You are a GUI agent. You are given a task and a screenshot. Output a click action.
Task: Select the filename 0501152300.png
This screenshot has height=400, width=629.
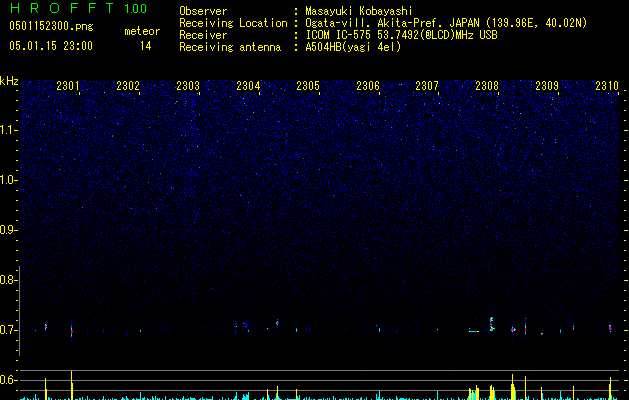tap(51, 26)
